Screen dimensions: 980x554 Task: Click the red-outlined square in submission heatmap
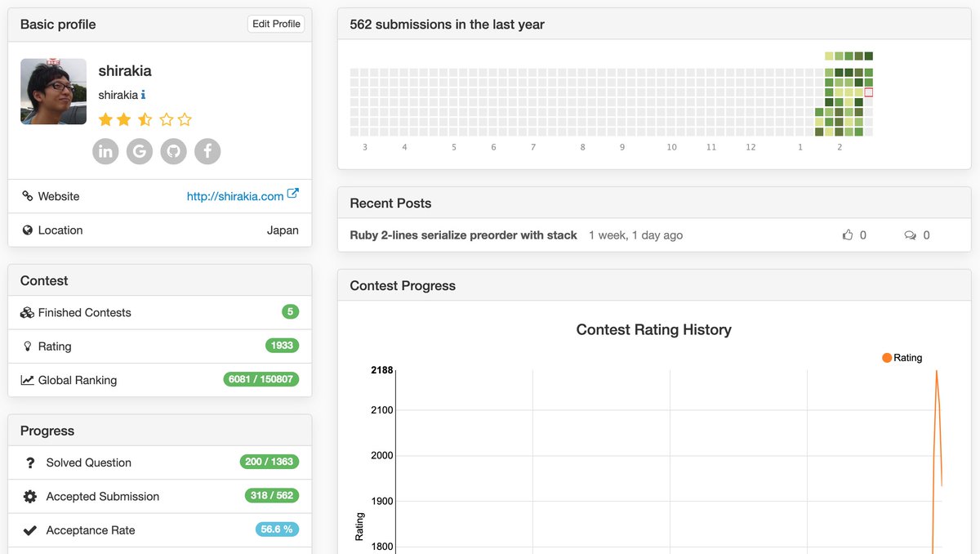[x=869, y=92]
